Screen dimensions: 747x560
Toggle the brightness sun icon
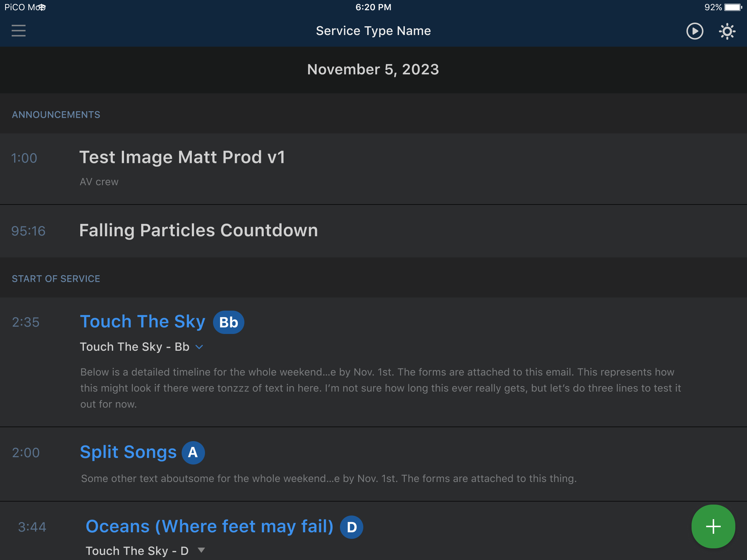(x=727, y=31)
